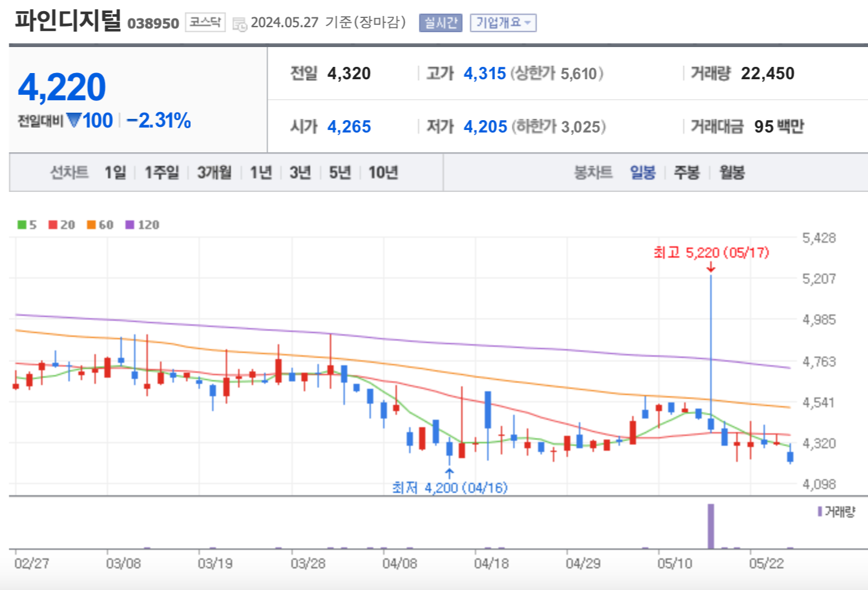The width and height of the screenshot is (868, 590).
Task: Click the 상한가 5,610 text
Action: click(557, 74)
